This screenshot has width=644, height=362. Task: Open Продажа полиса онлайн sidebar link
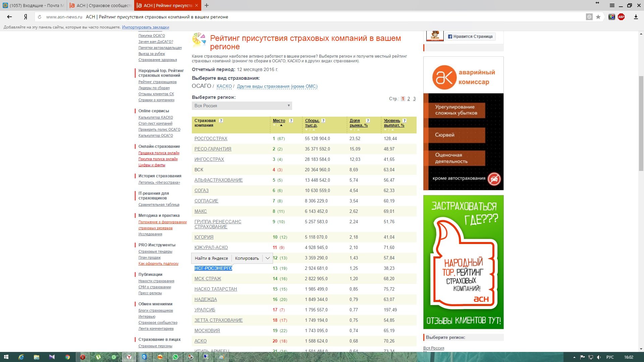(x=159, y=153)
